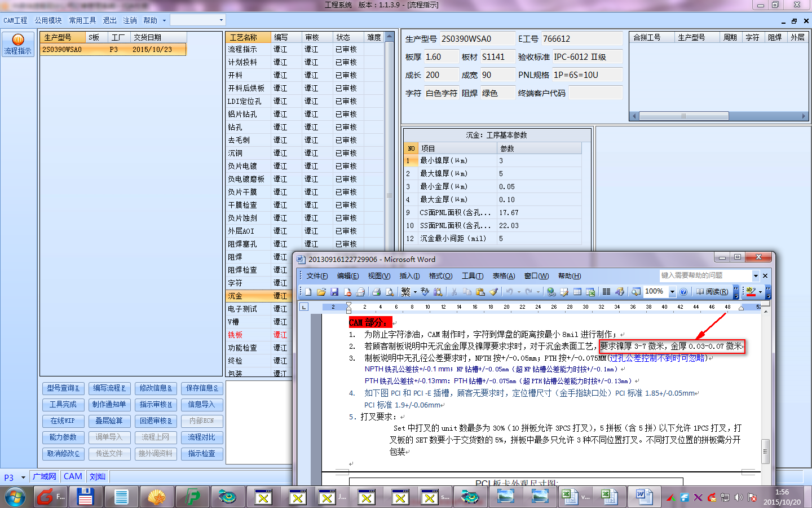Toggle the Document Map icon in Word
Screen dimensions: 812x508
click(x=636, y=292)
